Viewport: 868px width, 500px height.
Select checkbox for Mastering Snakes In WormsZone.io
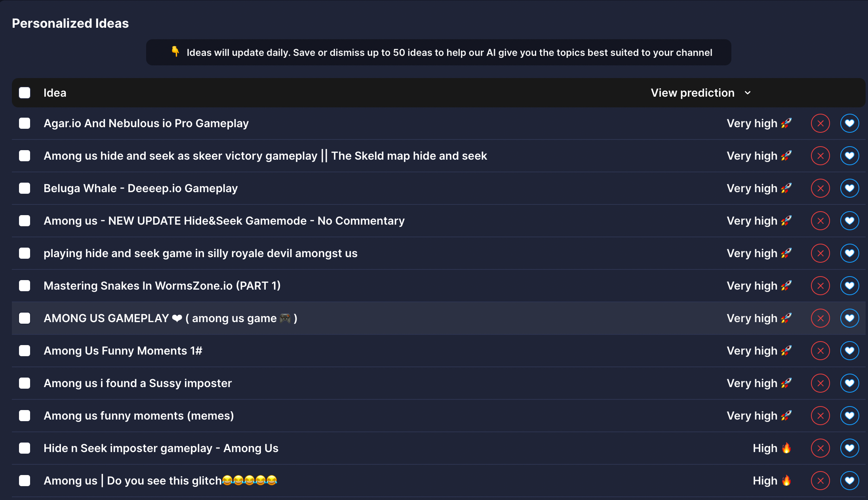coord(25,286)
